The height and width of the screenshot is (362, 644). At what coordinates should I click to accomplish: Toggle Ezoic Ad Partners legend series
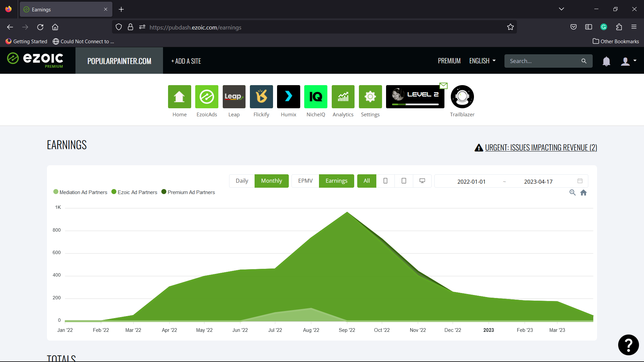pyautogui.click(x=134, y=192)
